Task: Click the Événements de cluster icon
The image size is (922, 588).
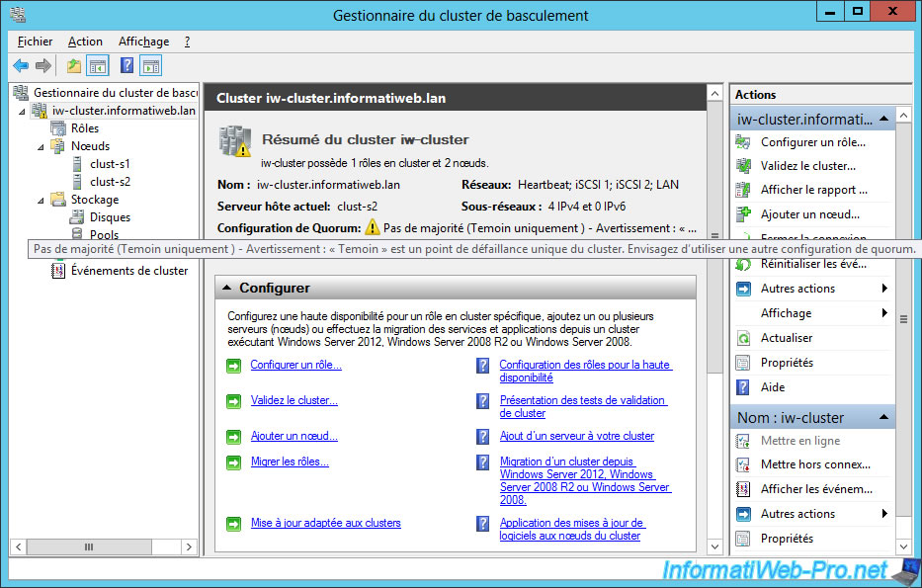Action: pos(58,271)
